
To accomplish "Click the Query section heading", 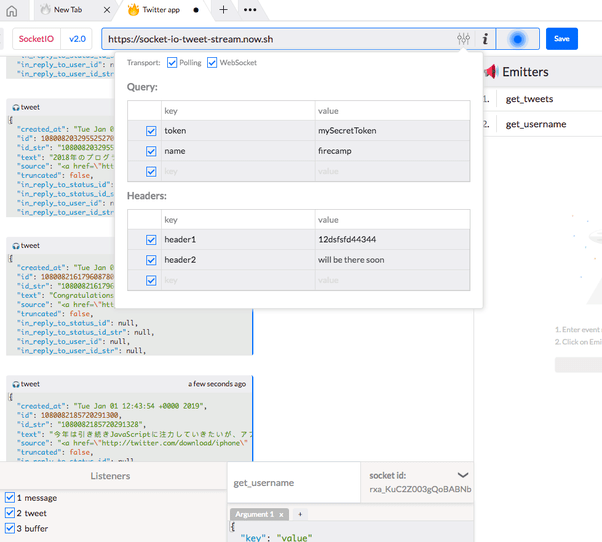I will click(x=142, y=87).
